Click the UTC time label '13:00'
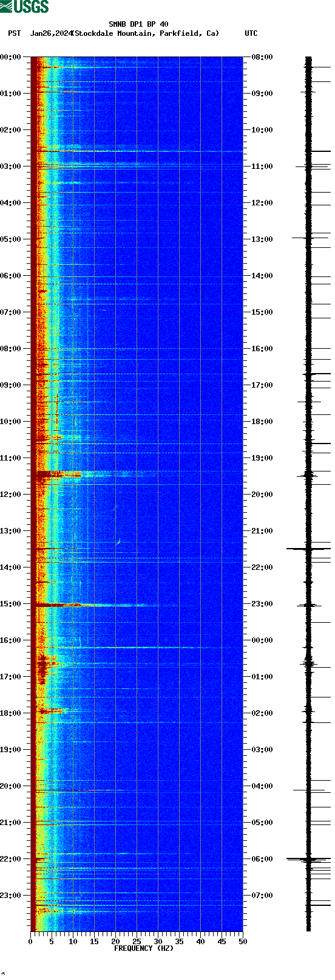 [x=262, y=239]
